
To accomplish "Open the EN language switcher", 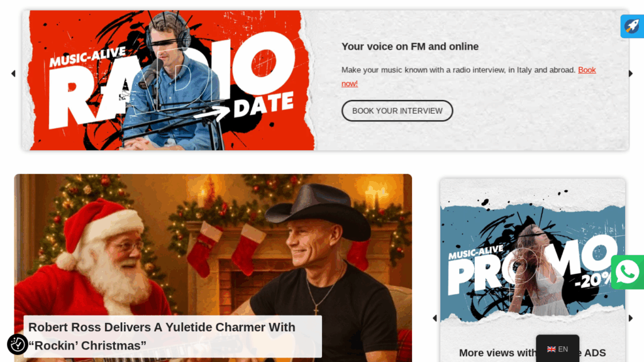I will 557,349.
